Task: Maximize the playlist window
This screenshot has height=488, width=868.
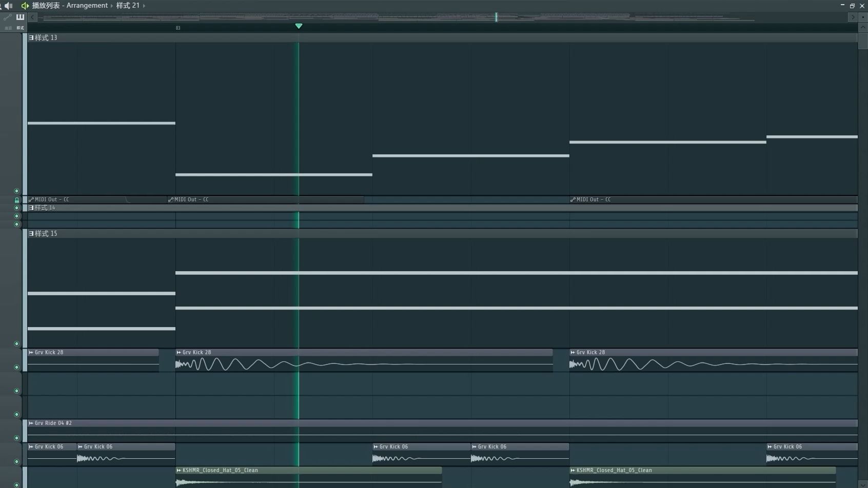Action: pyautogui.click(x=852, y=6)
